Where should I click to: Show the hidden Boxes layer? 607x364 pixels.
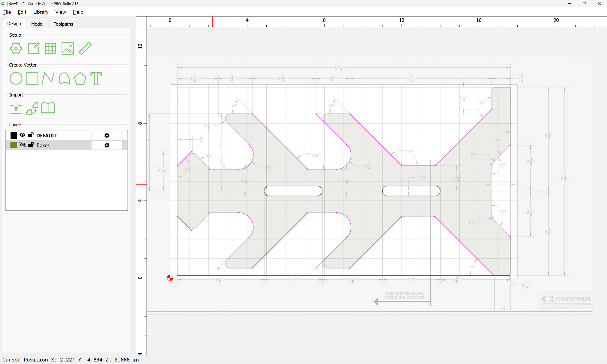tap(22, 145)
